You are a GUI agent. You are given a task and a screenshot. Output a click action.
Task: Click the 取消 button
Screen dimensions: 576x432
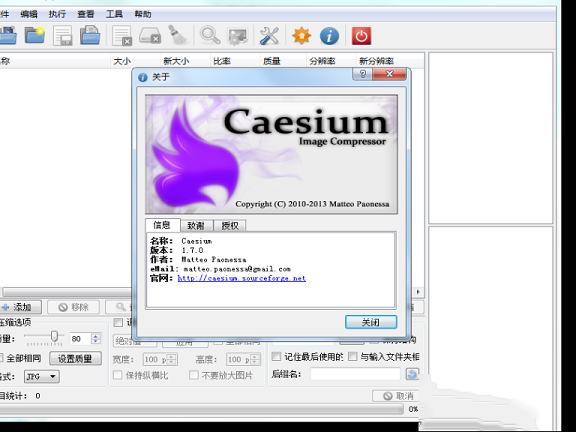(x=396, y=396)
